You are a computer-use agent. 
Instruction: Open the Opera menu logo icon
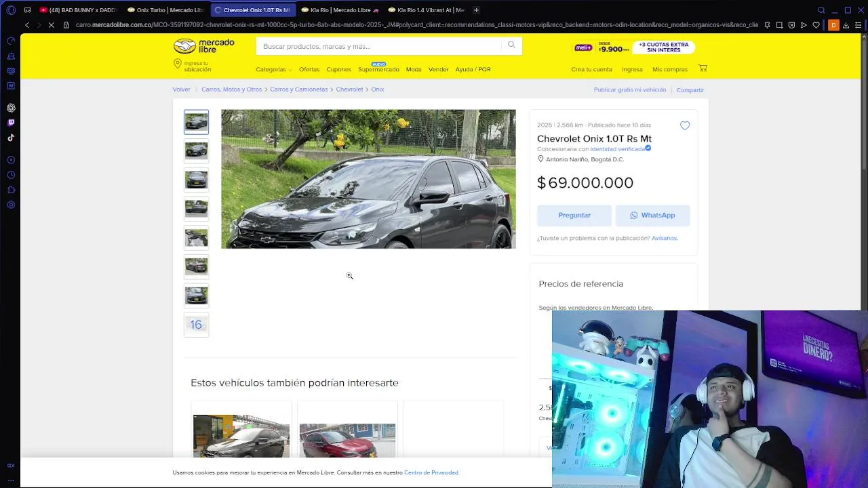[11, 10]
